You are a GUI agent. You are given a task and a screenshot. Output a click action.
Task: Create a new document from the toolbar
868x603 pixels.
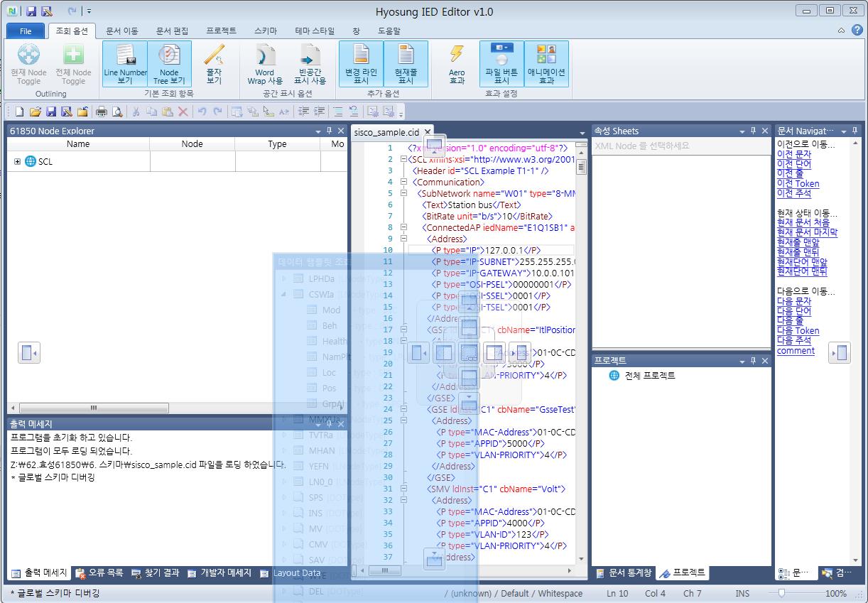[x=19, y=112]
